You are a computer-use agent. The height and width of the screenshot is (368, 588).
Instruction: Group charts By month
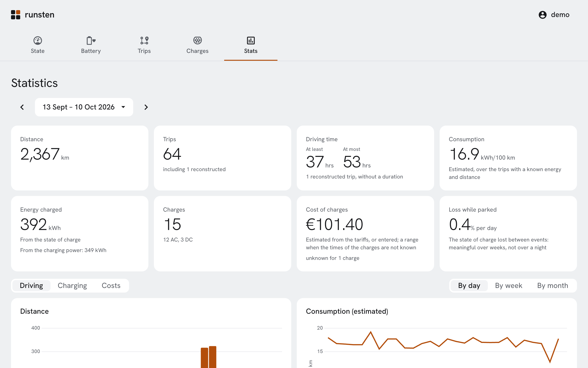tap(553, 285)
